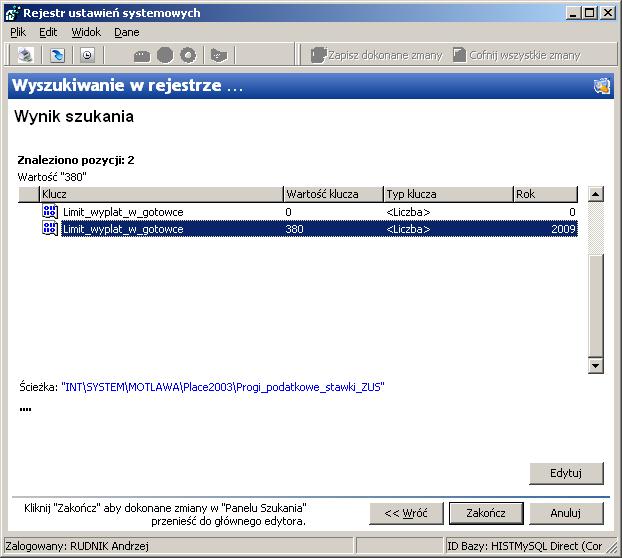Click the greyed folder toolbar icon

(x=219, y=56)
